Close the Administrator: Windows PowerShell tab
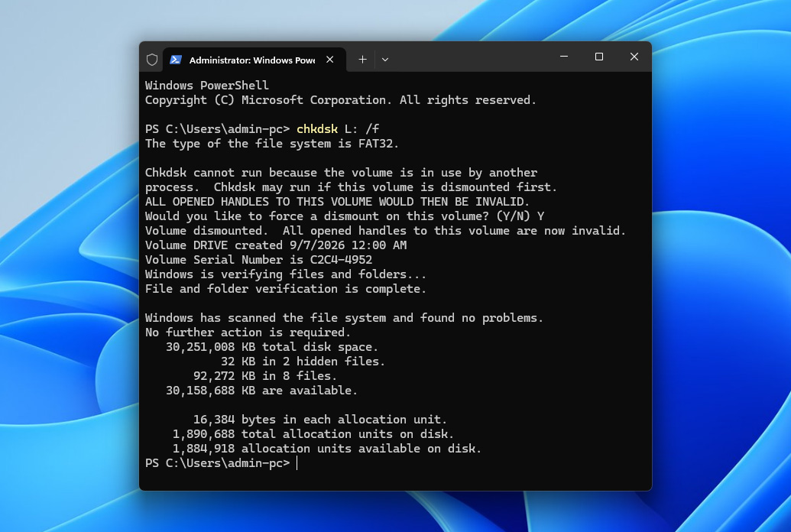This screenshot has height=532, width=791. [x=330, y=60]
